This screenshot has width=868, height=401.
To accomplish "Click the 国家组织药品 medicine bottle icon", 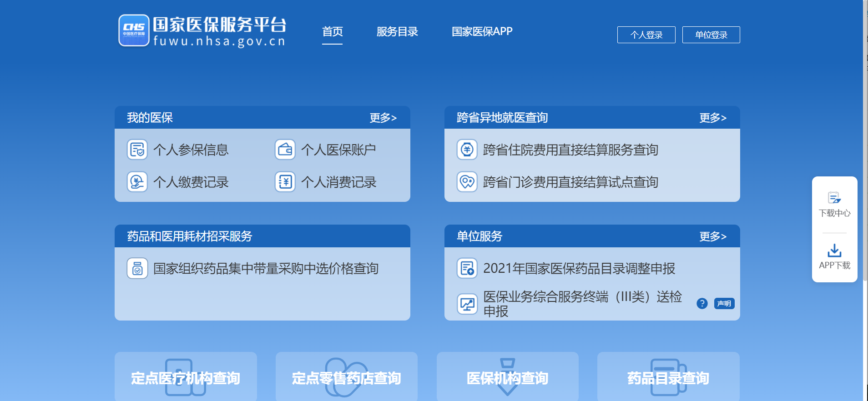I will point(137,268).
